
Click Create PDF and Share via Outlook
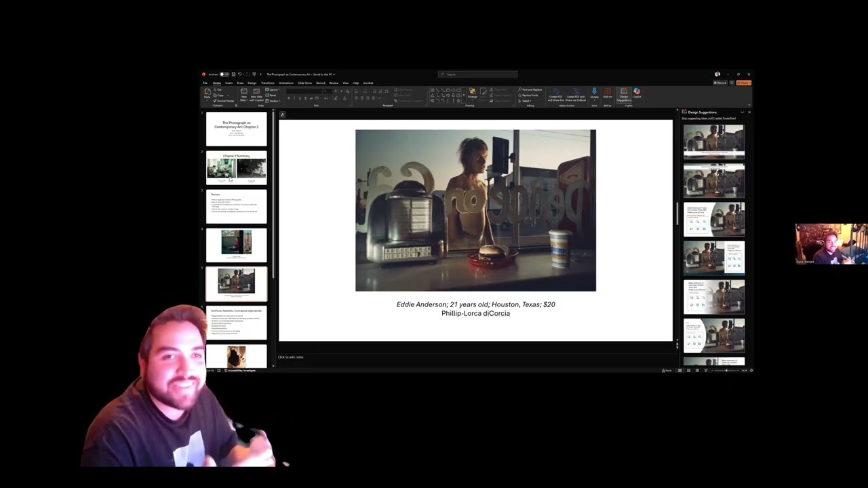[576, 95]
